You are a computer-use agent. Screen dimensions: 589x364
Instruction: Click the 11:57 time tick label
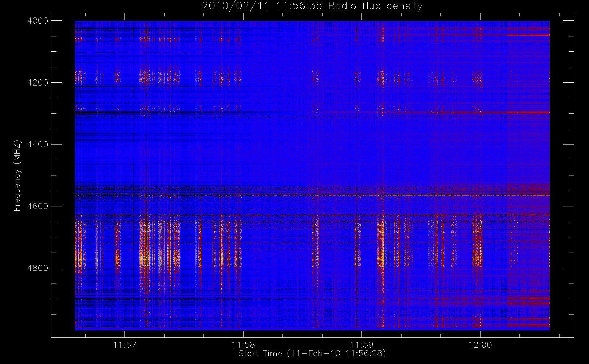(125, 345)
